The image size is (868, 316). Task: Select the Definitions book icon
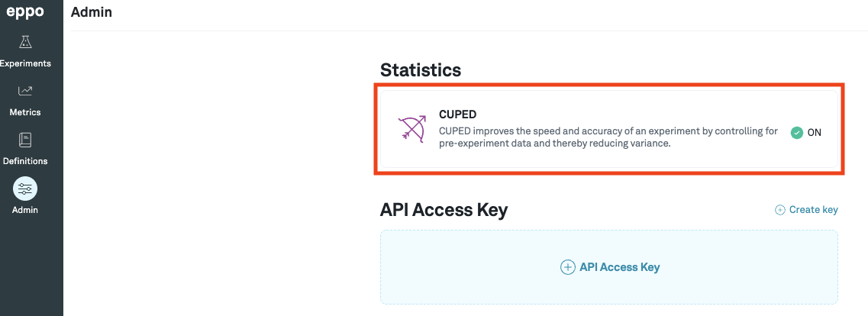25,140
